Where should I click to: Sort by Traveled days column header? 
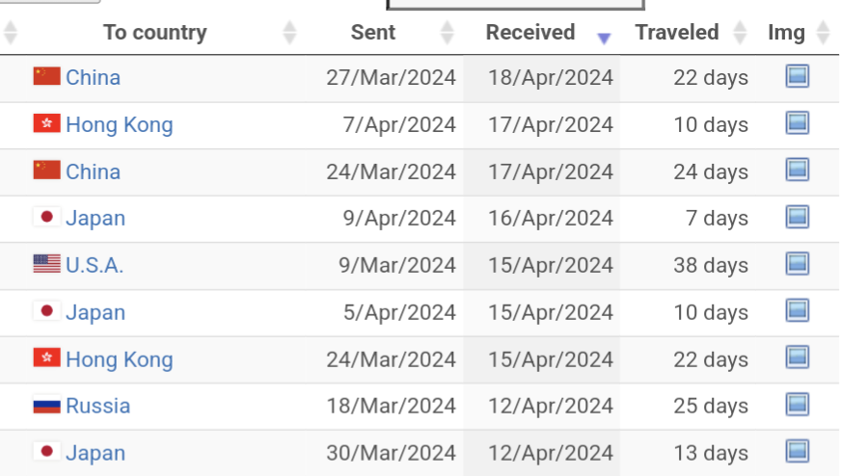tap(677, 33)
